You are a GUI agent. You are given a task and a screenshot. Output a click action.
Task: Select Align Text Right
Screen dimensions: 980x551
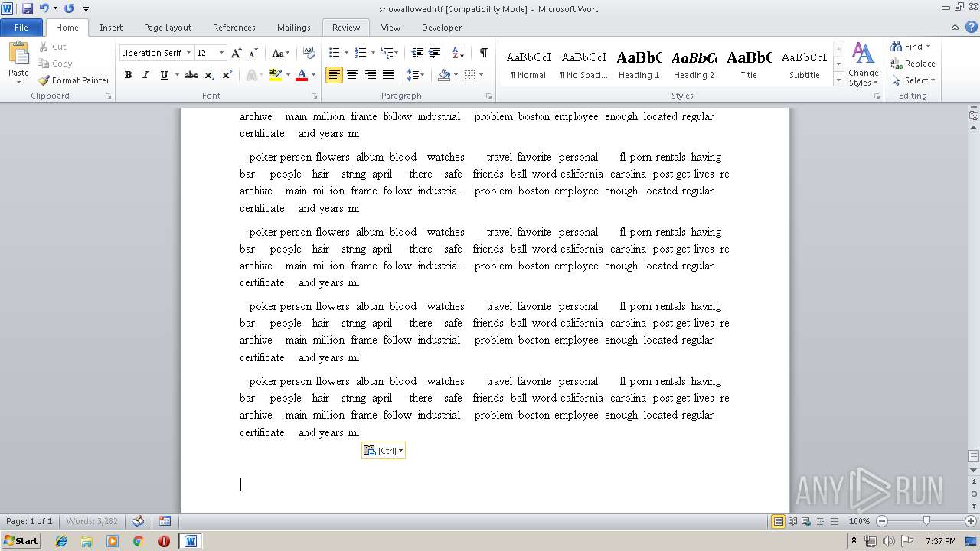click(370, 75)
